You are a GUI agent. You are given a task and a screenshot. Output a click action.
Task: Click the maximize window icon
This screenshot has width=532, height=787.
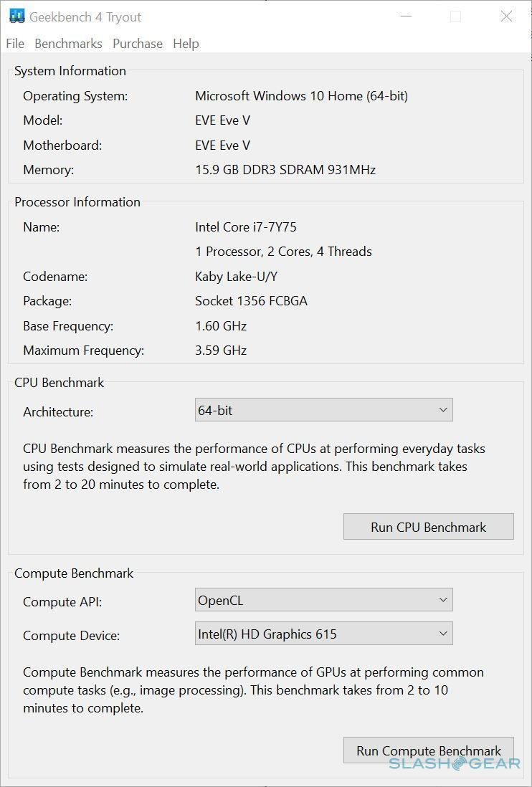[x=456, y=16]
